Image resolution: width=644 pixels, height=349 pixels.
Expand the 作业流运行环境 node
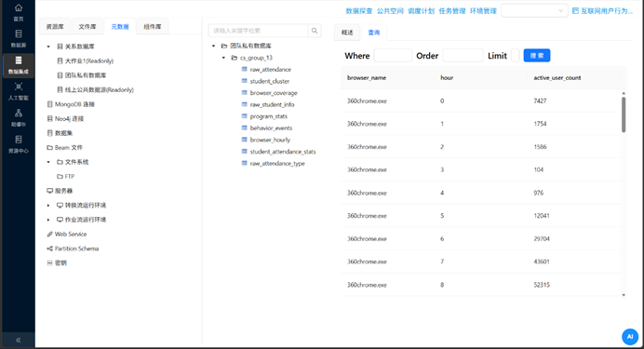[x=48, y=220]
